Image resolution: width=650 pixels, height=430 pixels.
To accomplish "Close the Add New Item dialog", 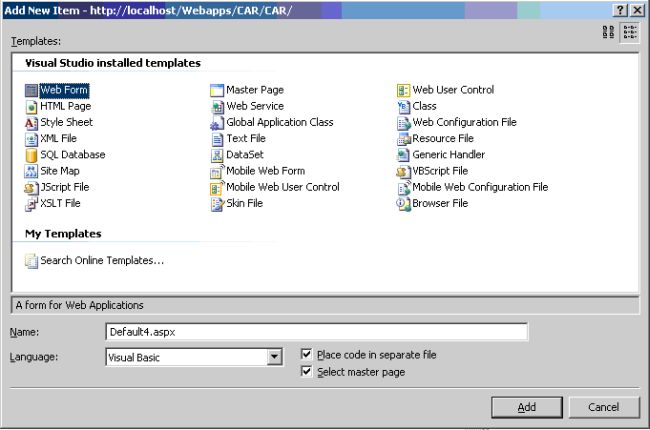I will point(637,10).
